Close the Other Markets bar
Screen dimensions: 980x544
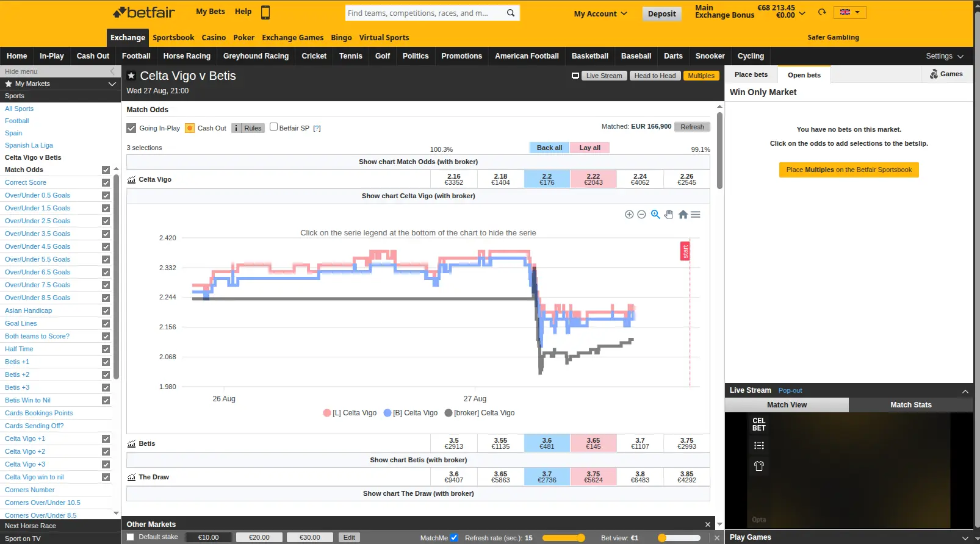tap(708, 524)
